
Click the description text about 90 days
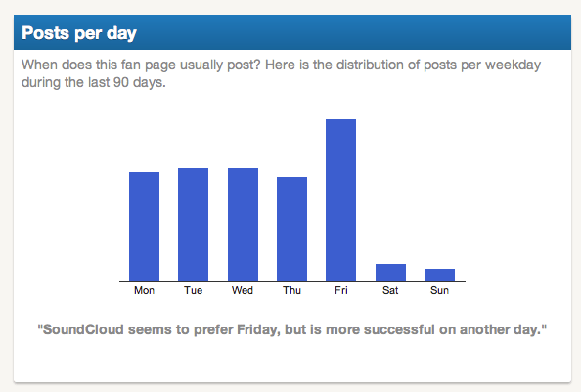pyautogui.click(x=281, y=73)
